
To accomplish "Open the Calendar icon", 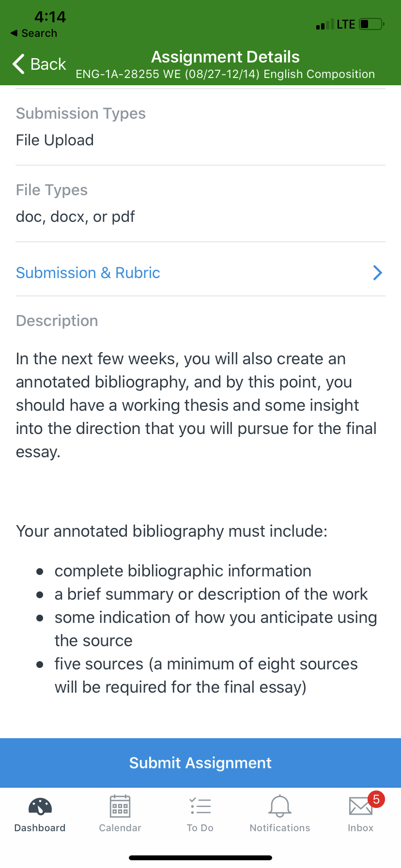I will pyautogui.click(x=120, y=806).
